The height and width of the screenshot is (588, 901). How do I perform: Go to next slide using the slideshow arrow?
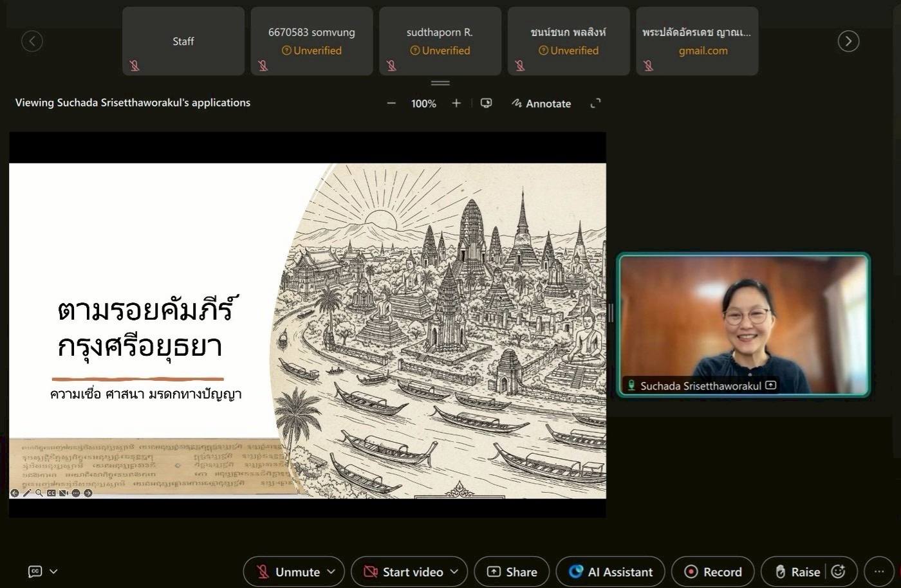(88, 493)
